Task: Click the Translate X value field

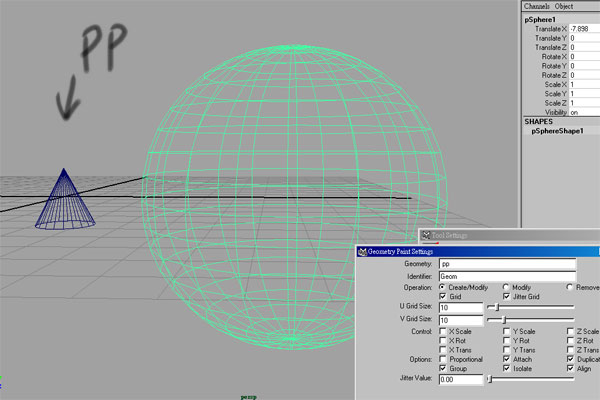Action: 584,29
